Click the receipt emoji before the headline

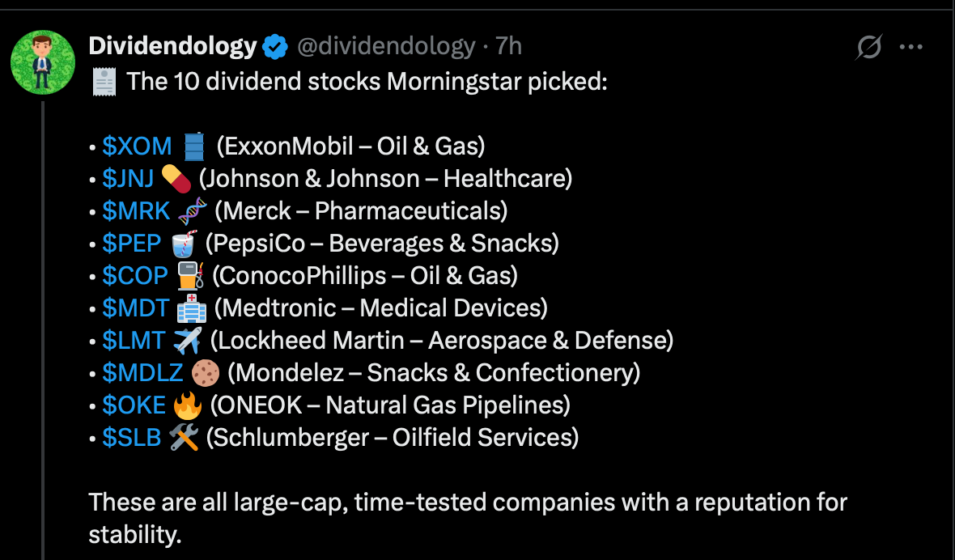[104, 82]
